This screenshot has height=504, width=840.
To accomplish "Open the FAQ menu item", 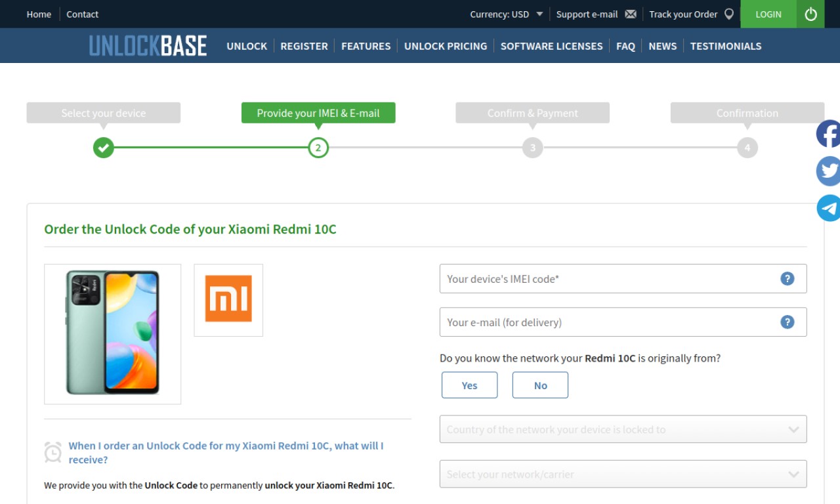I will [625, 46].
